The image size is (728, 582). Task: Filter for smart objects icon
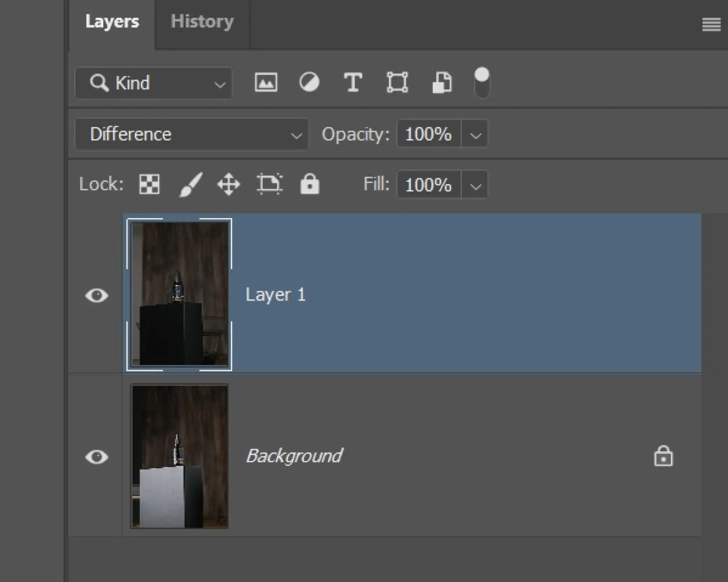click(x=442, y=82)
